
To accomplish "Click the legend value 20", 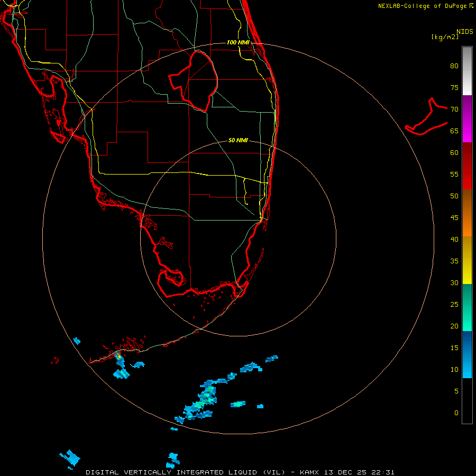I will pyautogui.click(x=454, y=326).
